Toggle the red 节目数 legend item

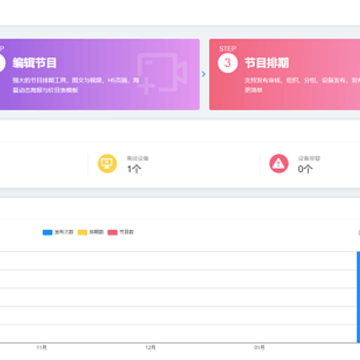coord(121,232)
